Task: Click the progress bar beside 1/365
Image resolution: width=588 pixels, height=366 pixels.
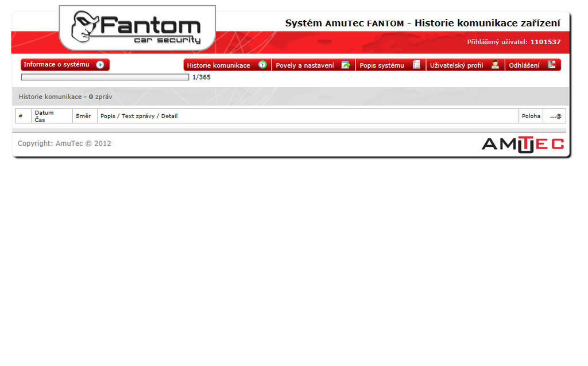Action: coord(105,77)
